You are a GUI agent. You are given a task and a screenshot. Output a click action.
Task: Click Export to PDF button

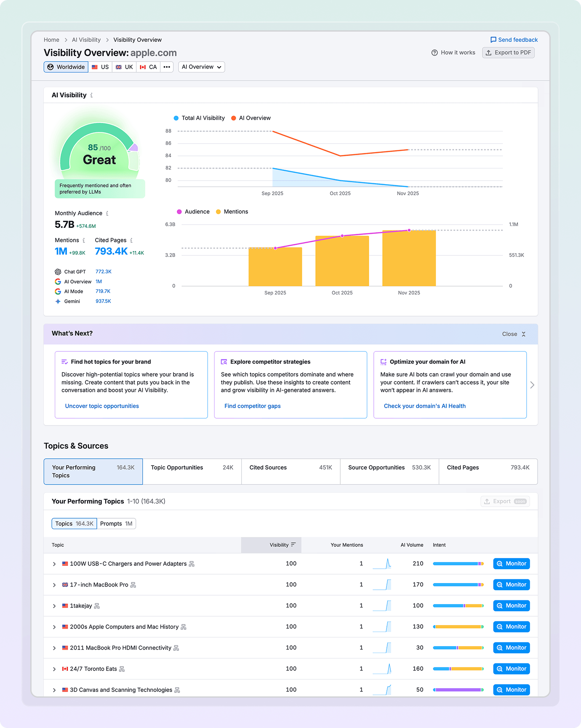508,53
